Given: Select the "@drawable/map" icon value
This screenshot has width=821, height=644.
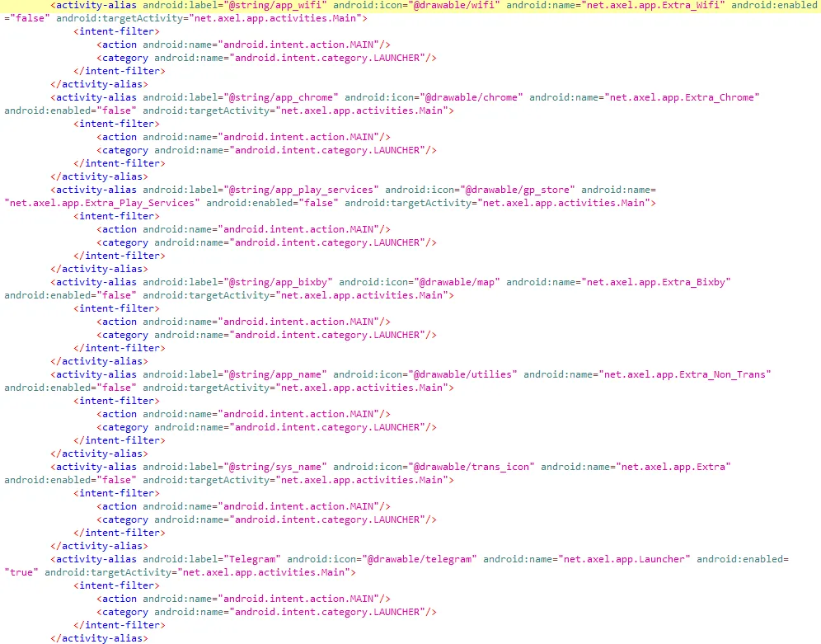Looking at the screenshot, I should (457, 282).
